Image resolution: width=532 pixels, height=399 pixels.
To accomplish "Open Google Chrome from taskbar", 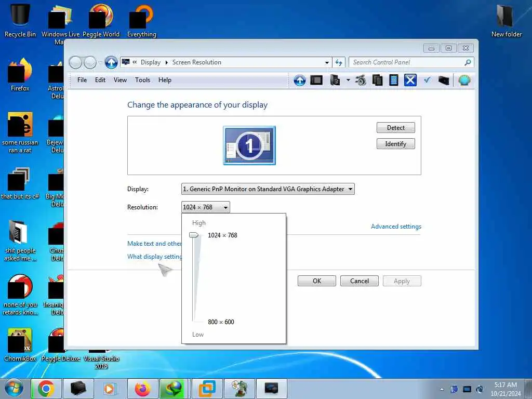I will [46, 389].
